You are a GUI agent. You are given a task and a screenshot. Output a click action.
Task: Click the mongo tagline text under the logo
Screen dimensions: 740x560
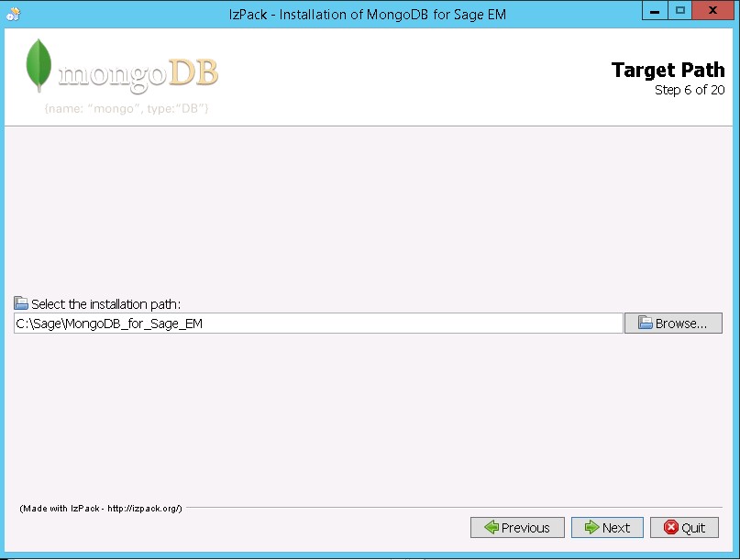pos(127,109)
